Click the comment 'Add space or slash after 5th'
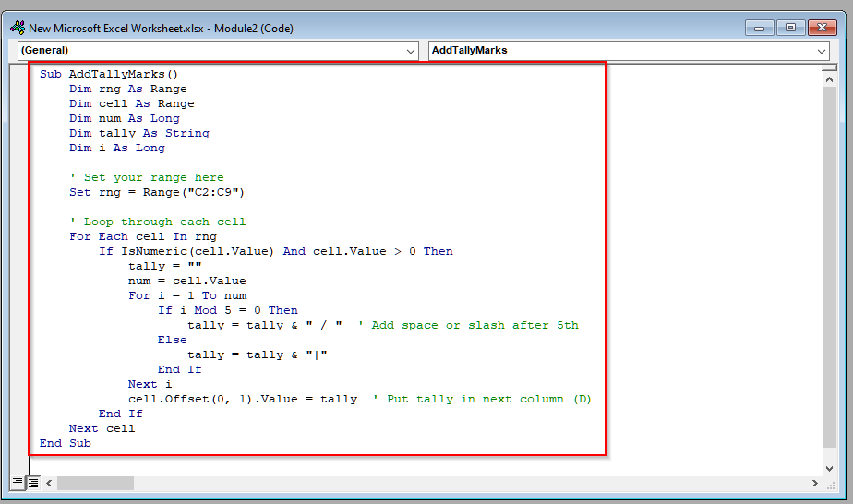 (x=468, y=325)
